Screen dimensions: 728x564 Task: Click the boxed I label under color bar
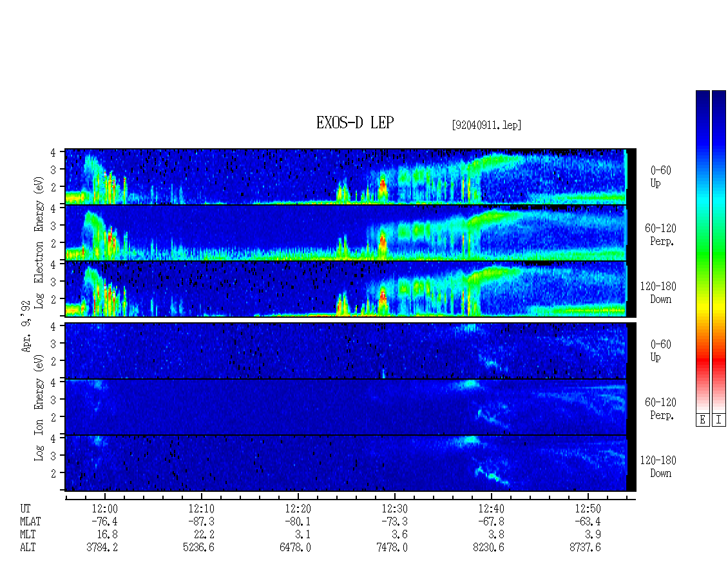[719, 420]
